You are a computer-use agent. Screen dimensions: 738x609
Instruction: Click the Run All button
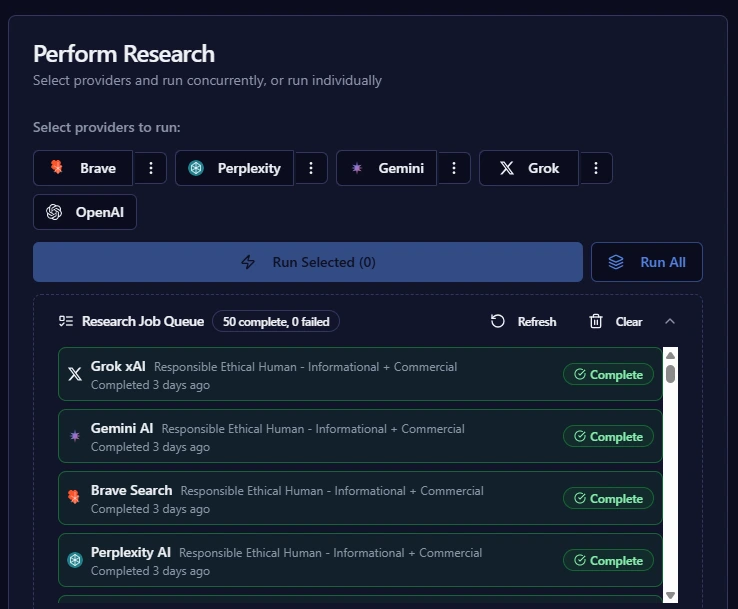647,262
